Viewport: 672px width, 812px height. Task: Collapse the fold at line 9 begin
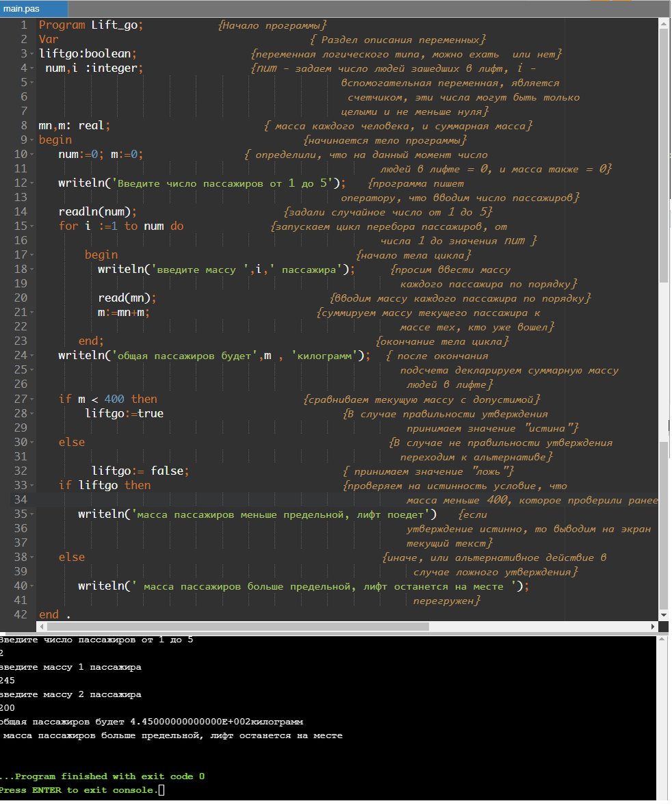(x=32, y=140)
